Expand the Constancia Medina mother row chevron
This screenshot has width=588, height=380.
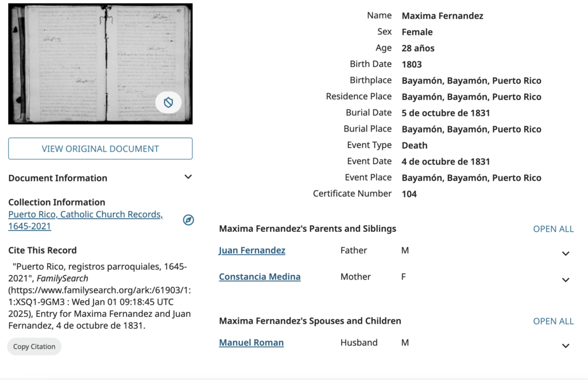(x=566, y=280)
